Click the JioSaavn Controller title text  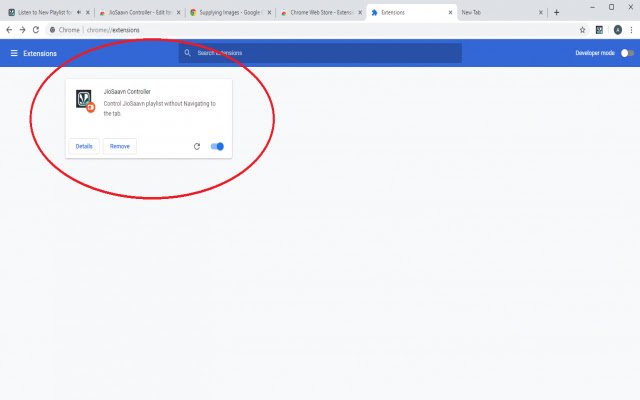pos(127,91)
